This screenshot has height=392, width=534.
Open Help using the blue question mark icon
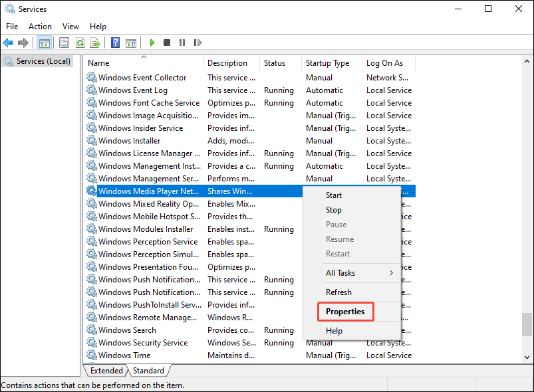click(x=114, y=43)
